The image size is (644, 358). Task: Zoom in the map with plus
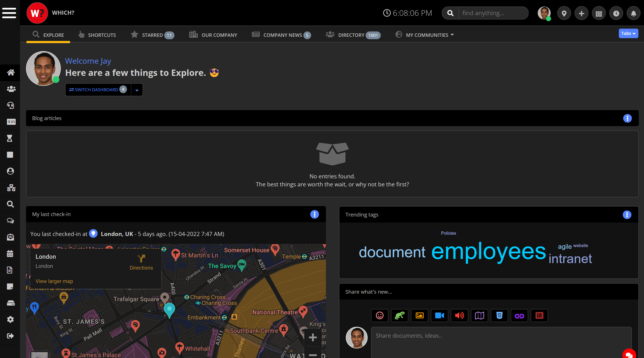point(312,338)
